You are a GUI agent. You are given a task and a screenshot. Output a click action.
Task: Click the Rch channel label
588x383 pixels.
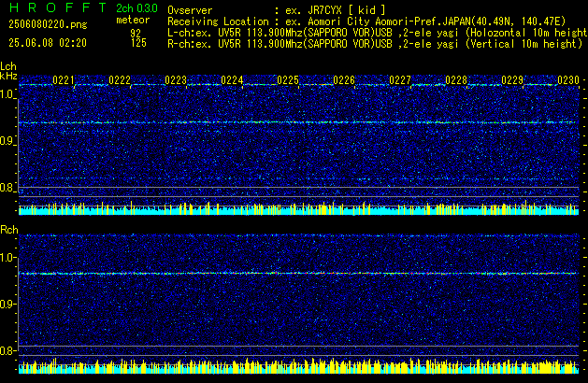(x=9, y=230)
